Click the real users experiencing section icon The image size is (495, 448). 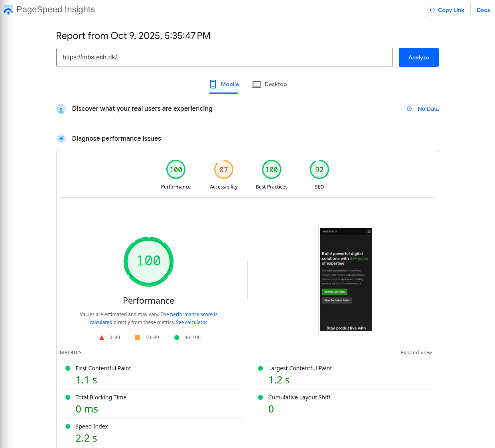point(61,109)
